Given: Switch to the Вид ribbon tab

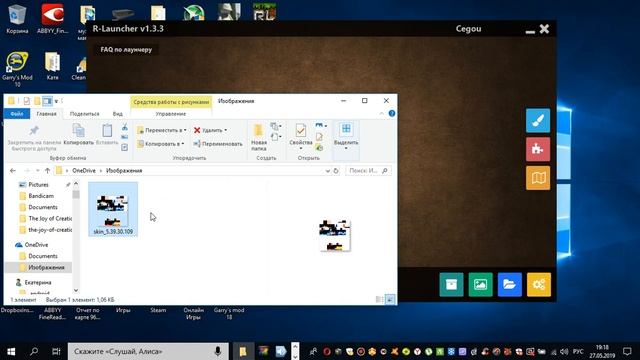Looking at the screenshot, I should pyautogui.click(x=118, y=114).
